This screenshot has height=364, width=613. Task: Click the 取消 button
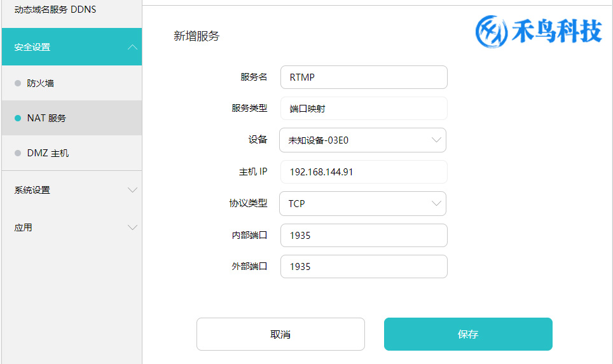click(x=280, y=334)
